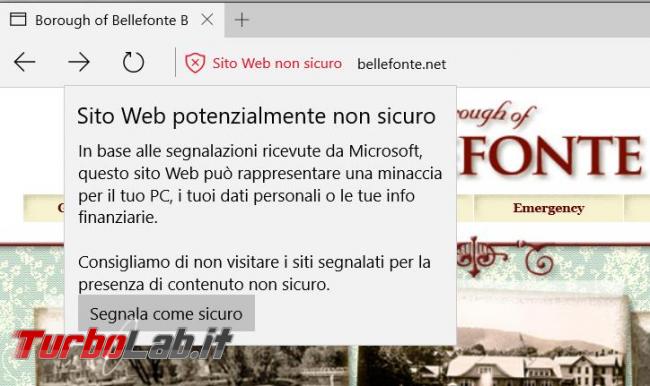Viewport: 650px width, 386px height.
Task: Reload the bellefonte.net page
Action: [x=133, y=63]
